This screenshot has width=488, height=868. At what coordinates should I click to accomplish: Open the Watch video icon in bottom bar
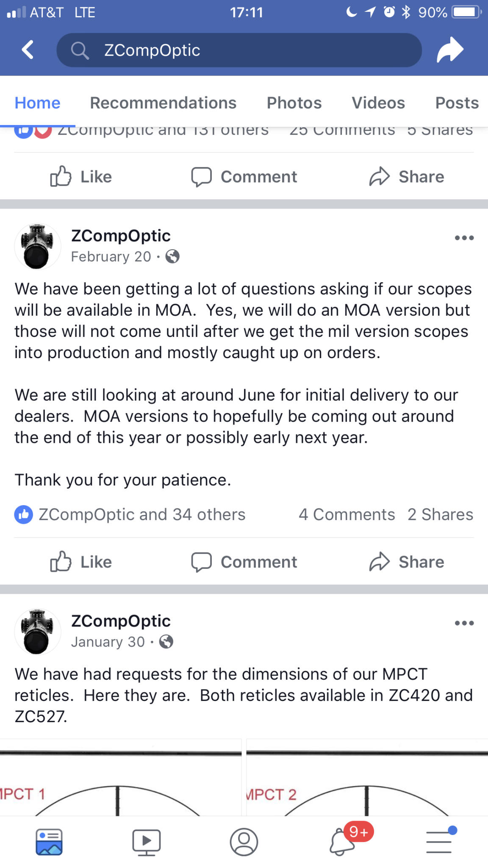pyautogui.click(x=146, y=842)
